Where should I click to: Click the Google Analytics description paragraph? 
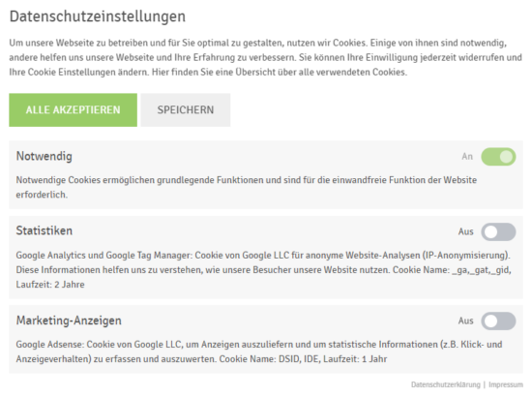point(264,270)
